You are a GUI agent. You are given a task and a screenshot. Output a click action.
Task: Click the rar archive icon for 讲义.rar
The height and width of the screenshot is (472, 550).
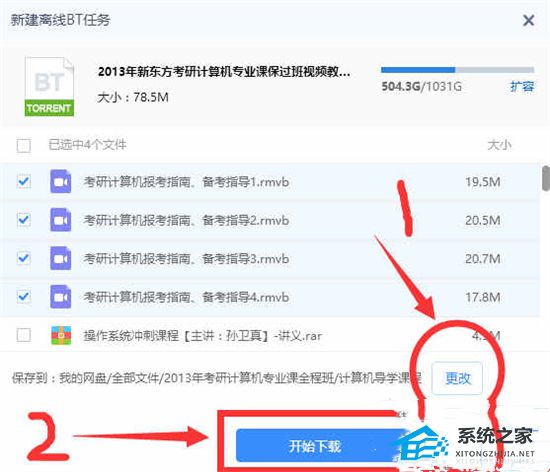pos(61,335)
